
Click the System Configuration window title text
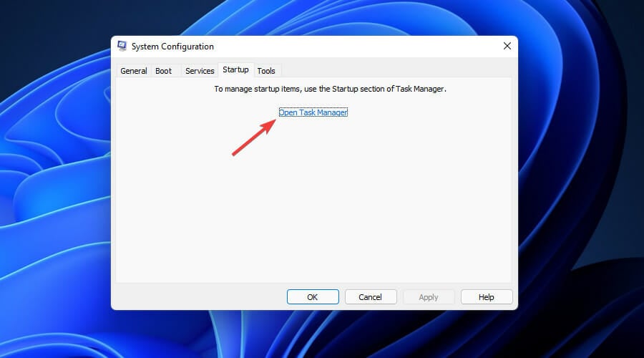click(x=172, y=47)
